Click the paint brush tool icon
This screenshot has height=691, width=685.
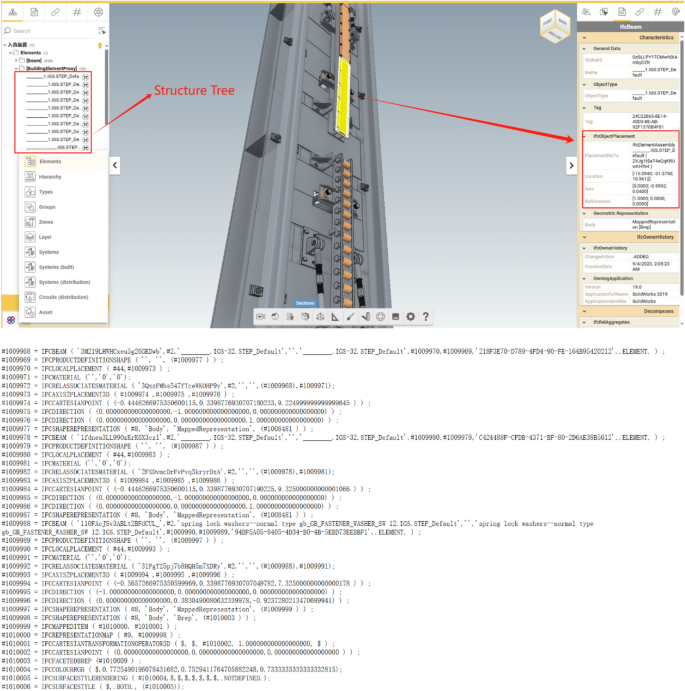pyautogui.click(x=350, y=317)
